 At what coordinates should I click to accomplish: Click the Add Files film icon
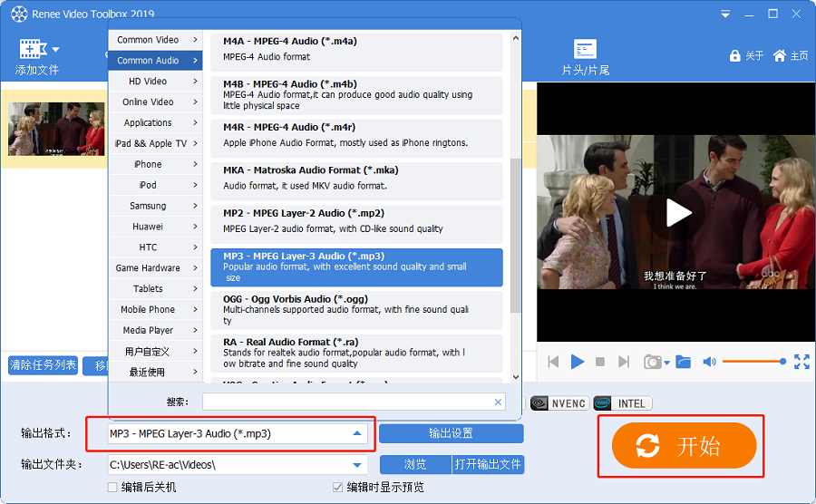coord(33,48)
